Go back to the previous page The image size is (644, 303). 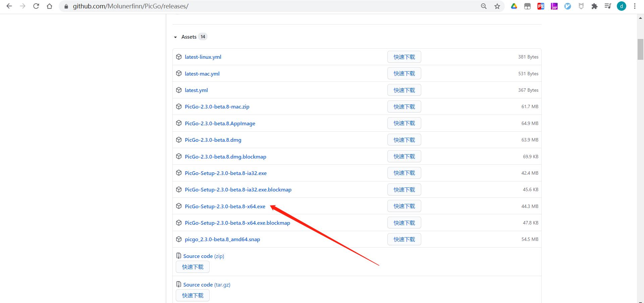[9, 6]
